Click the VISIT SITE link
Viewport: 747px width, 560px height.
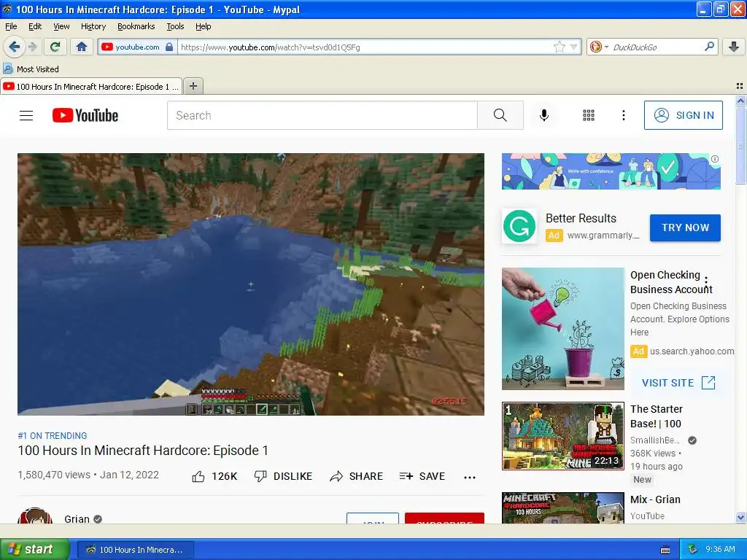(678, 383)
